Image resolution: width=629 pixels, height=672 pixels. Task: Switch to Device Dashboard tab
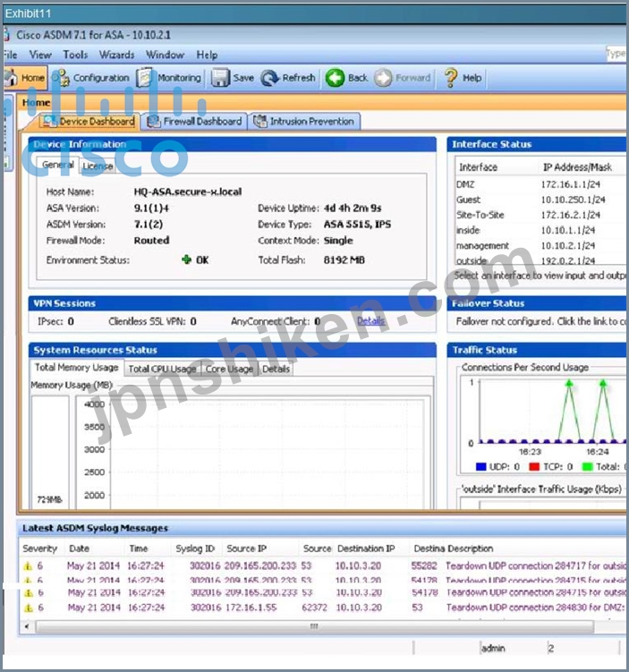89,122
